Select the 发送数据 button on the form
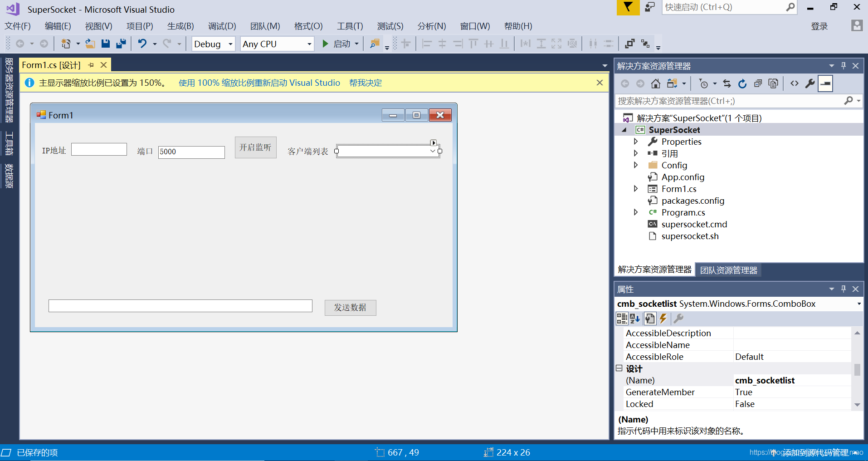868x461 pixels. coord(351,308)
